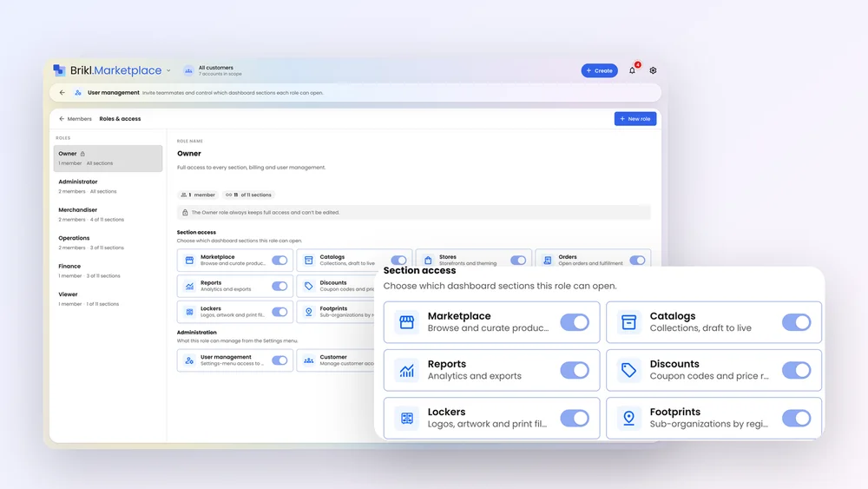Open notifications bell icon
The image size is (868, 489).
632,70
